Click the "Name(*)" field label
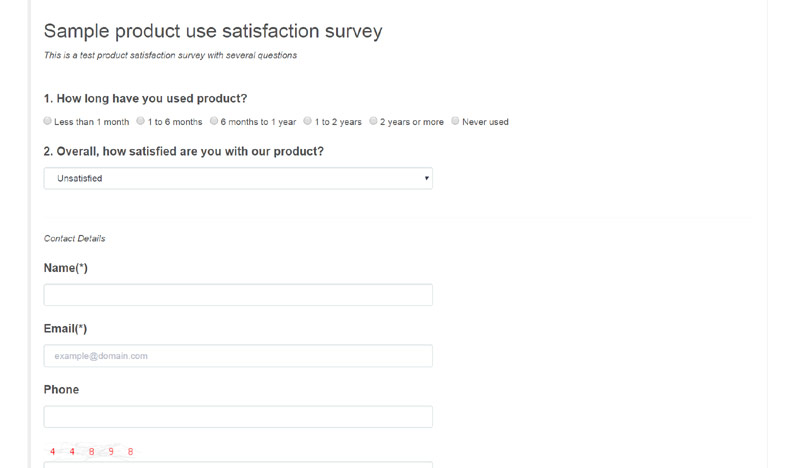 [66, 268]
